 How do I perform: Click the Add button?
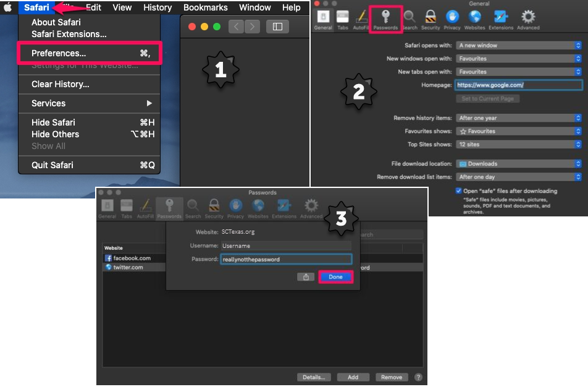pyautogui.click(x=353, y=377)
